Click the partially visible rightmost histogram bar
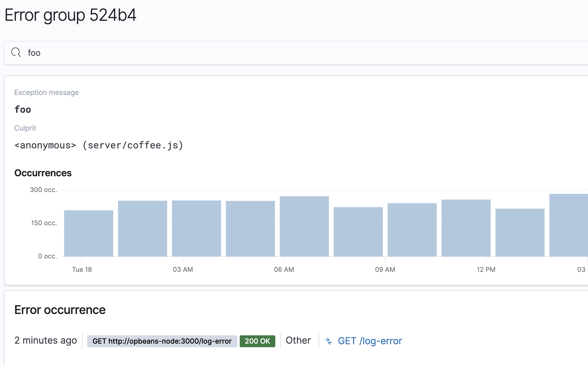The height and width of the screenshot is (365, 588). pos(568,225)
